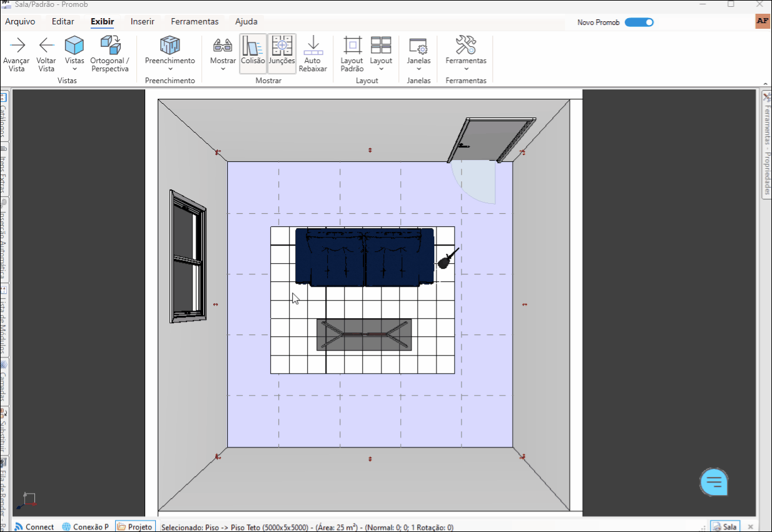Click the right wall center dimension marker
Image resolution: width=772 pixels, height=532 pixels.
coord(524,304)
